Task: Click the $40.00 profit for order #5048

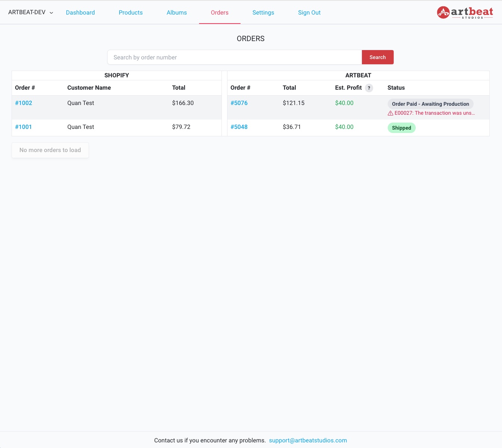Action: coord(344,127)
